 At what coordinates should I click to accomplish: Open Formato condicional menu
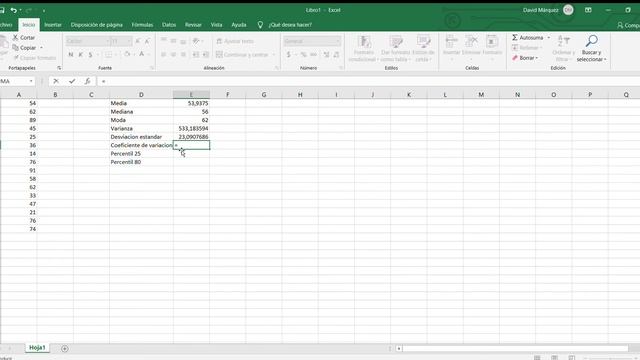[x=364, y=49]
